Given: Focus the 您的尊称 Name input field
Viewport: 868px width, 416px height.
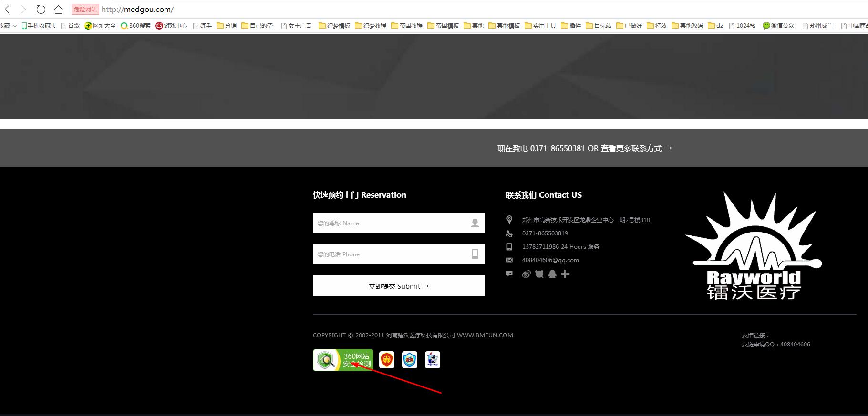Looking at the screenshot, I should coord(391,223).
